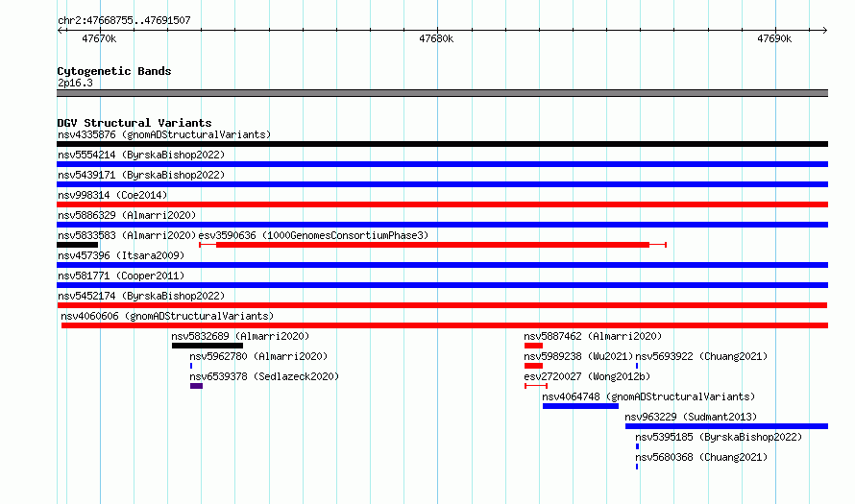Select the black nsv4335876 variant bar
Viewport: 855px width, 504px height.
(442, 144)
